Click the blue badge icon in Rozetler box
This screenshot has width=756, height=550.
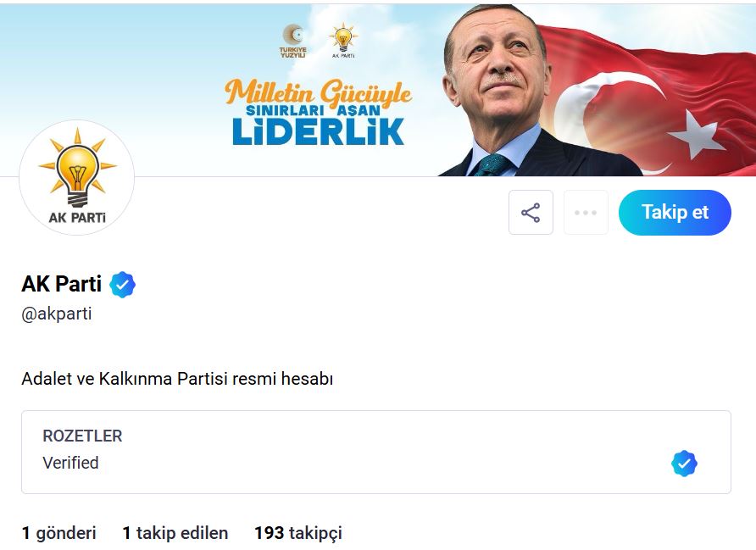684,464
